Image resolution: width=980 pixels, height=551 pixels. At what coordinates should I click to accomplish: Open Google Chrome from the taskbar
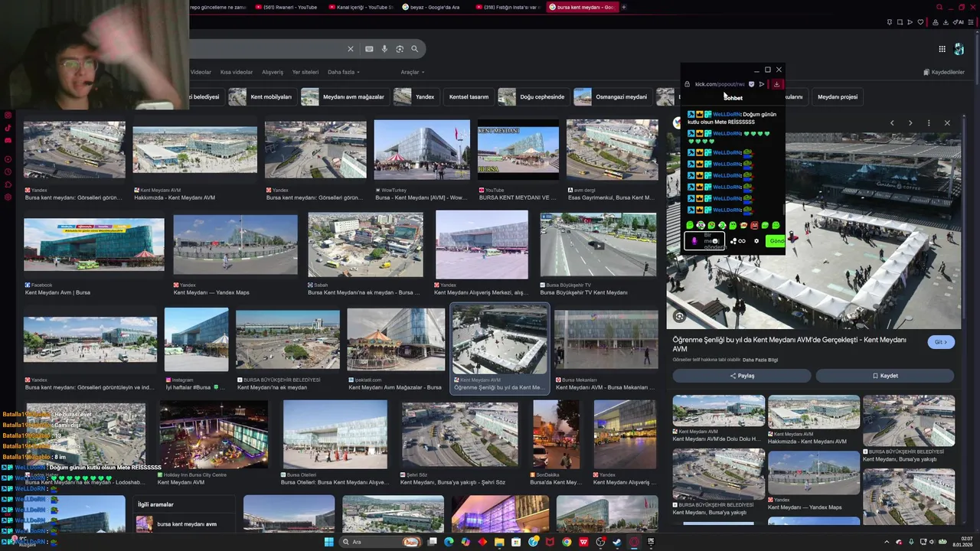coord(567,542)
